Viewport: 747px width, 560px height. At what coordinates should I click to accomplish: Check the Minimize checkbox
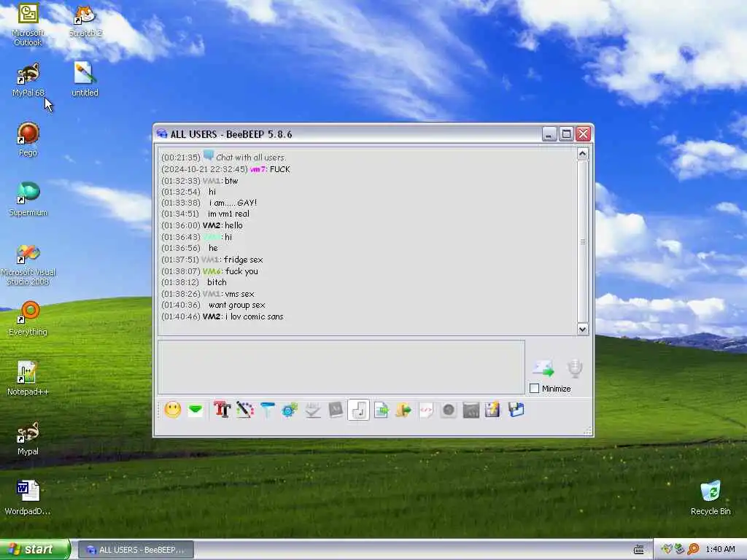(x=535, y=389)
